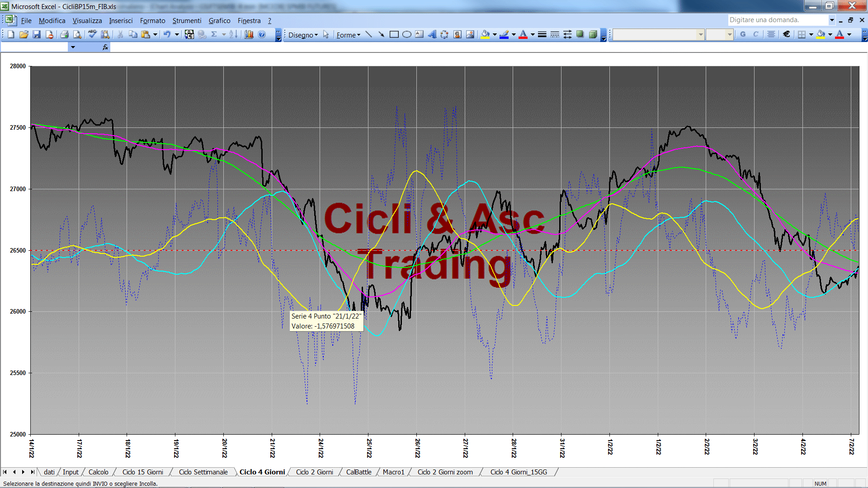Open the Undo history dropdown arrow

click(177, 34)
